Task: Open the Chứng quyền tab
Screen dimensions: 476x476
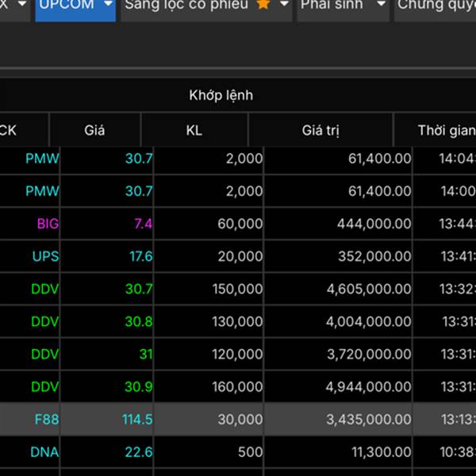Action: click(x=436, y=5)
